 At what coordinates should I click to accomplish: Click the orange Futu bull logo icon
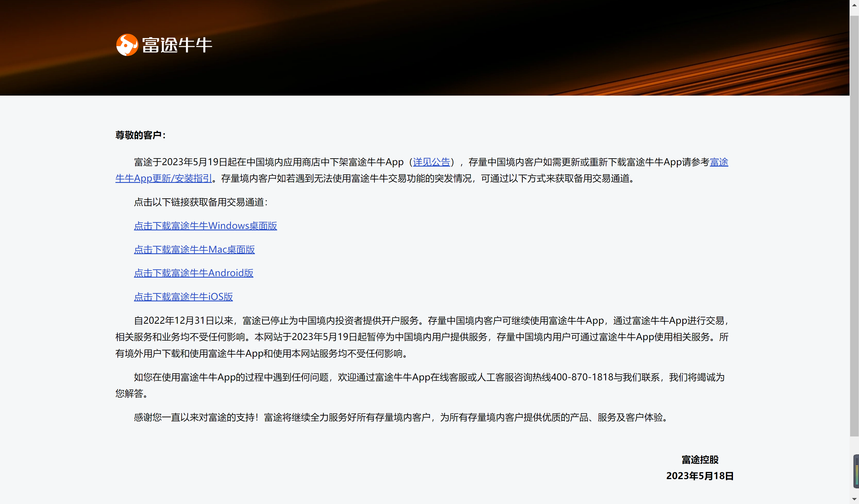(127, 45)
